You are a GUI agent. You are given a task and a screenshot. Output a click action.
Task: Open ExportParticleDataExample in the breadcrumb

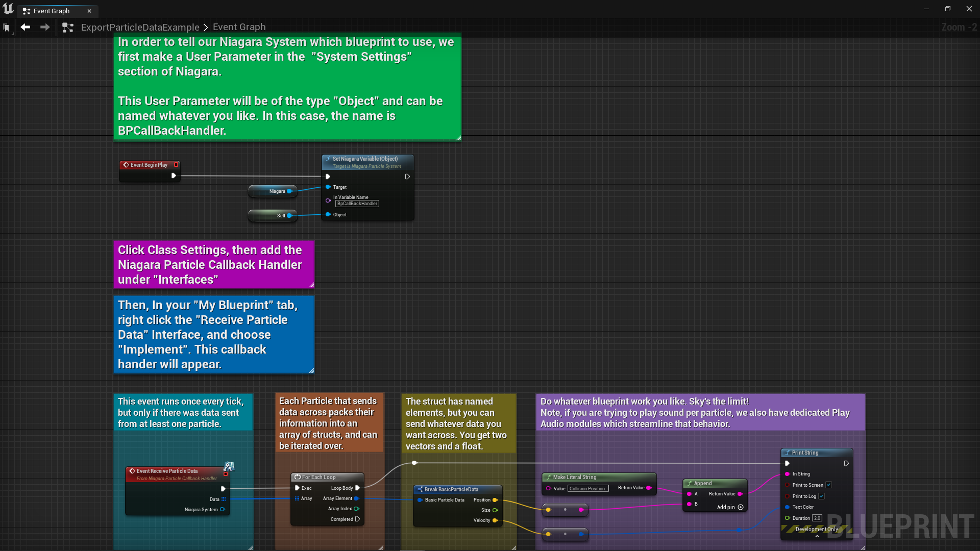(140, 27)
